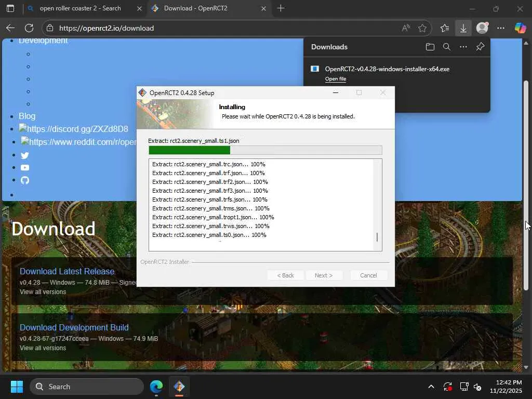The height and width of the screenshot is (399, 532).
Task: Toggle the Downloads toolbar button
Action: click(x=463, y=28)
